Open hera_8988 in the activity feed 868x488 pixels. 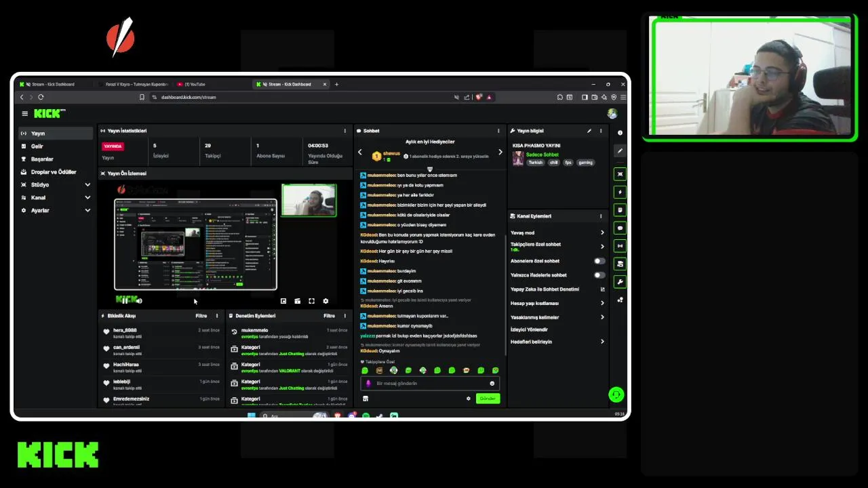point(125,331)
